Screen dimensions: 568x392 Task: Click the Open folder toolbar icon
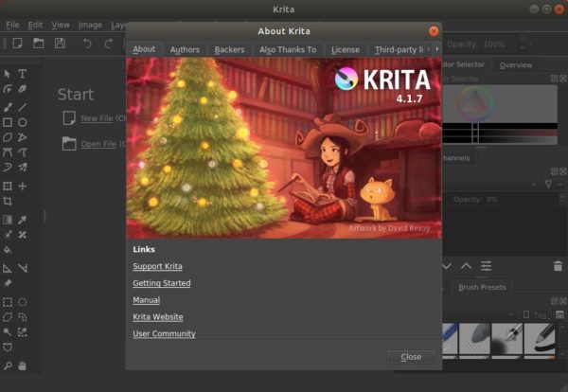point(39,44)
